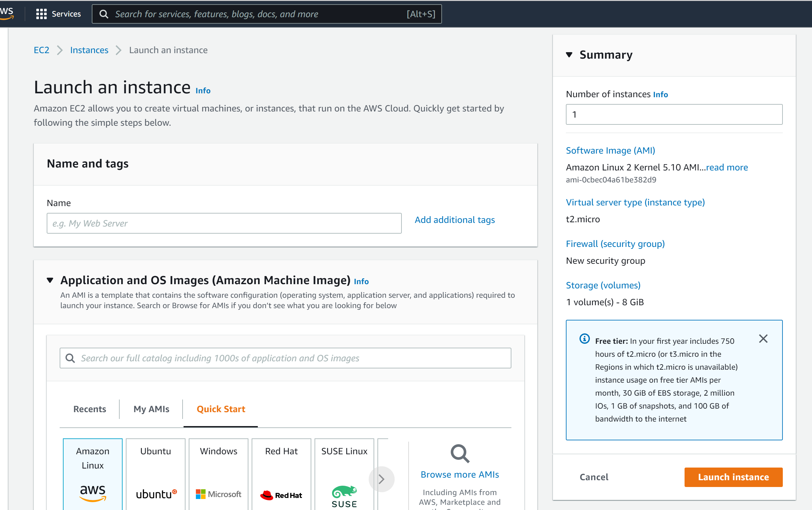The height and width of the screenshot is (510, 812).
Task: Open Info link for Number of instances
Action: 660,94
